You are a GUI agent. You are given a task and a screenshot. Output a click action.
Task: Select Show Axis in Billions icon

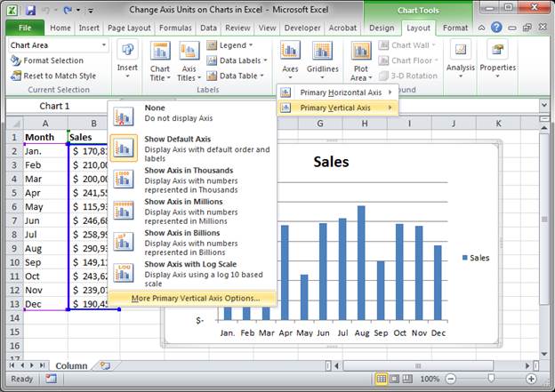[124, 242]
